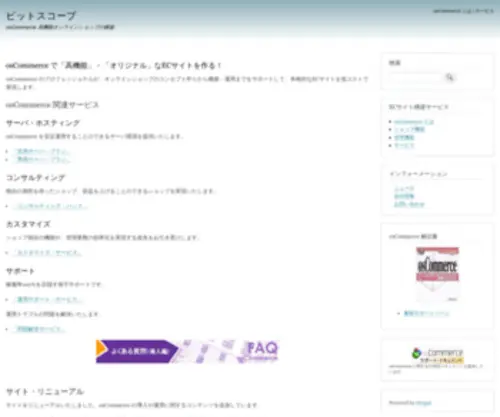Open second link under サーバ・ホスティング heading
The image size is (500, 417).
point(42,160)
